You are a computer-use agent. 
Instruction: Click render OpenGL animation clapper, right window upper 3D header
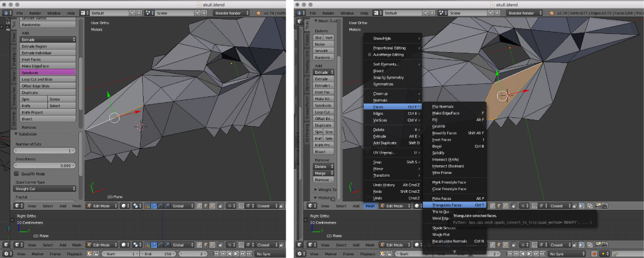(x=605, y=206)
